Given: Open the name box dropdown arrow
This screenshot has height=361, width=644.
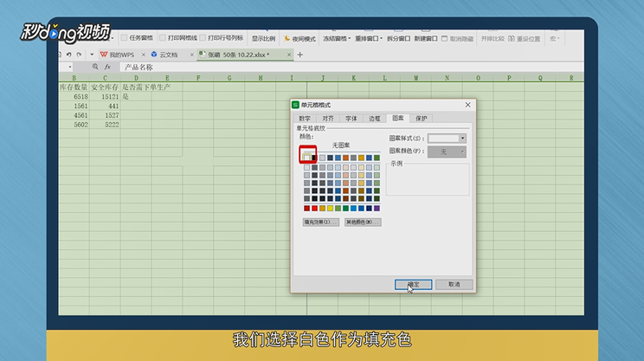Looking at the screenshot, I should coord(70,67).
